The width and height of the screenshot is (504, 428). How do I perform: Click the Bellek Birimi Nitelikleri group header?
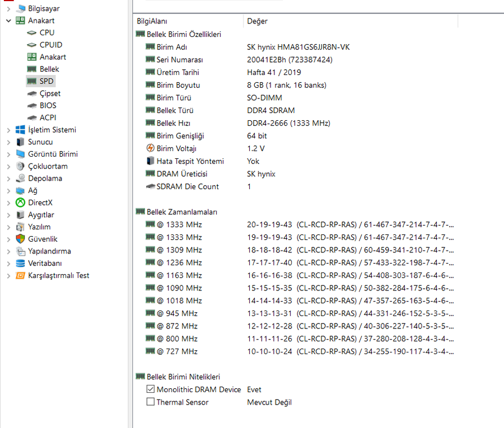point(183,377)
